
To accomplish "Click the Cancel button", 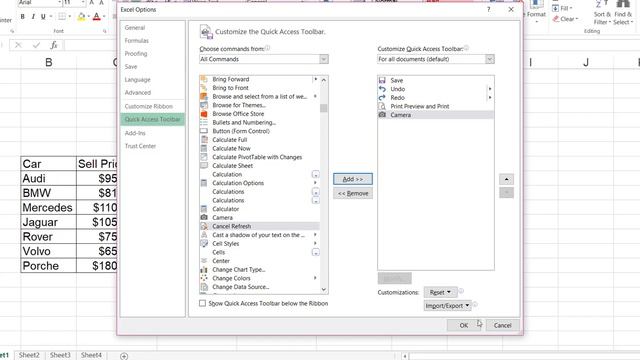I will point(502,325).
